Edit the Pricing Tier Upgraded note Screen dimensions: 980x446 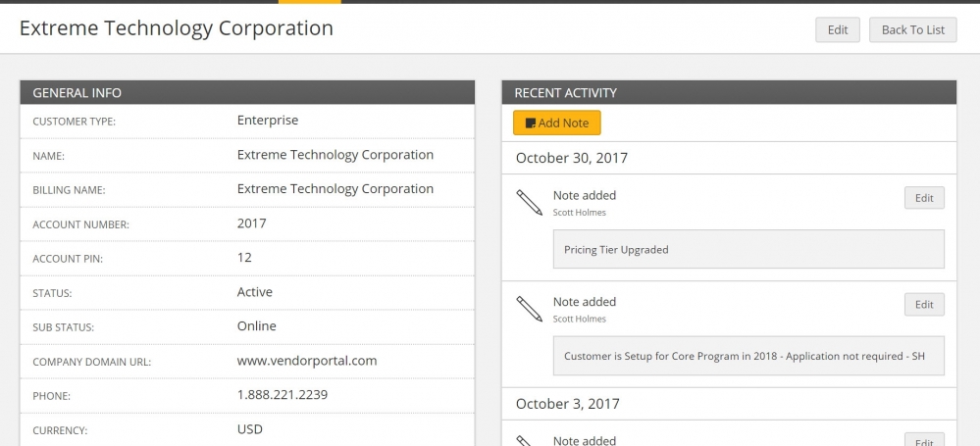924,198
